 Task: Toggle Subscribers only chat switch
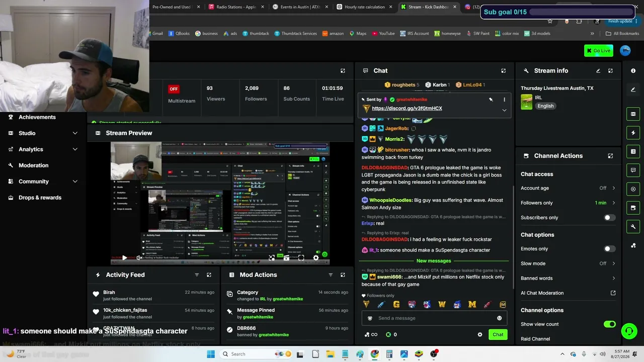(609, 218)
